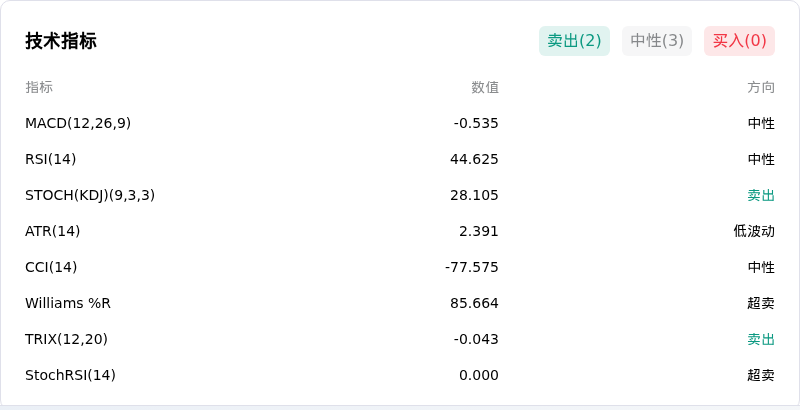Select the Williams %R indicator

pos(68,303)
